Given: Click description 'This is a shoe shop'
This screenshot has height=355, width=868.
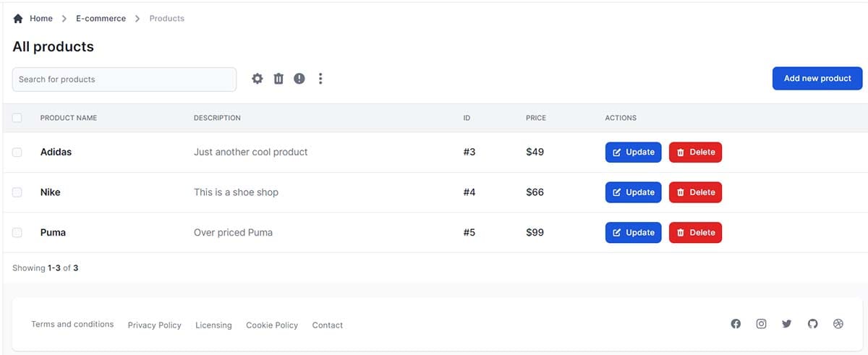Looking at the screenshot, I should [236, 192].
